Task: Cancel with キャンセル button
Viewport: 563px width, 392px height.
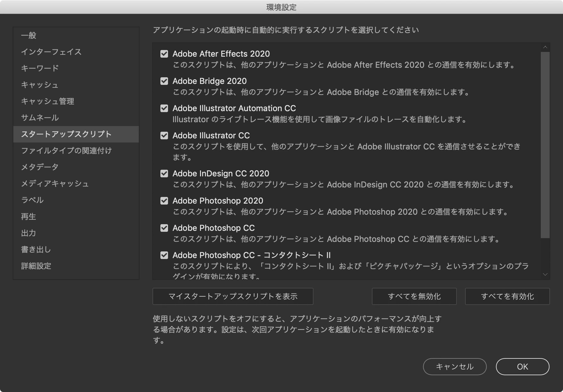Action: [x=455, y=367]
